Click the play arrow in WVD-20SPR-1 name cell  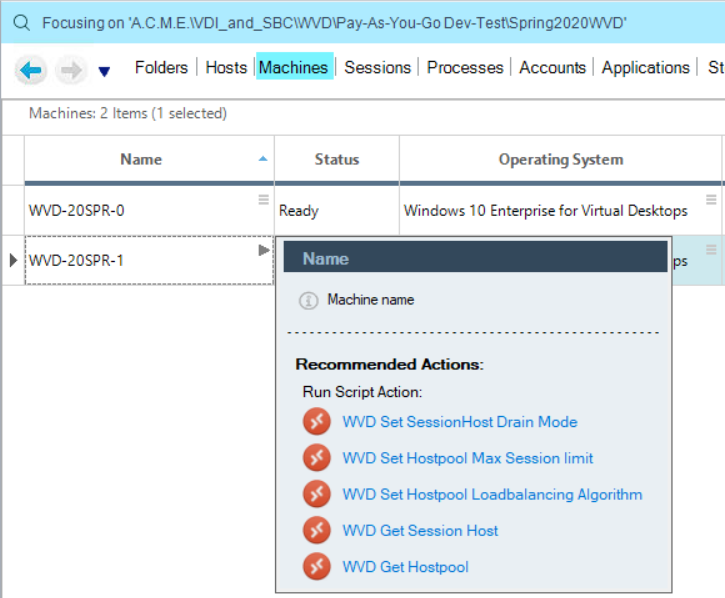264,250
